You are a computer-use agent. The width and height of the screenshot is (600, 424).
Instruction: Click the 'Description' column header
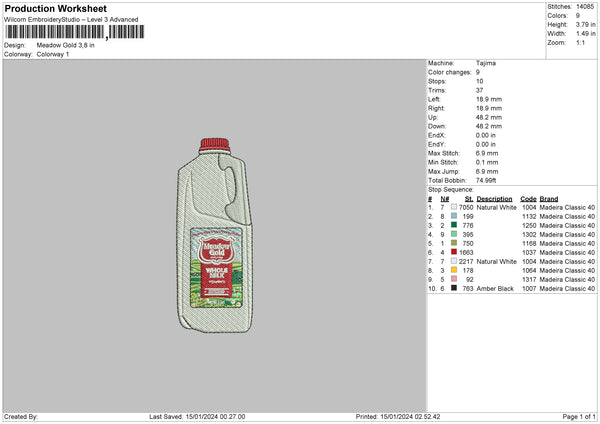click(494, 199)
